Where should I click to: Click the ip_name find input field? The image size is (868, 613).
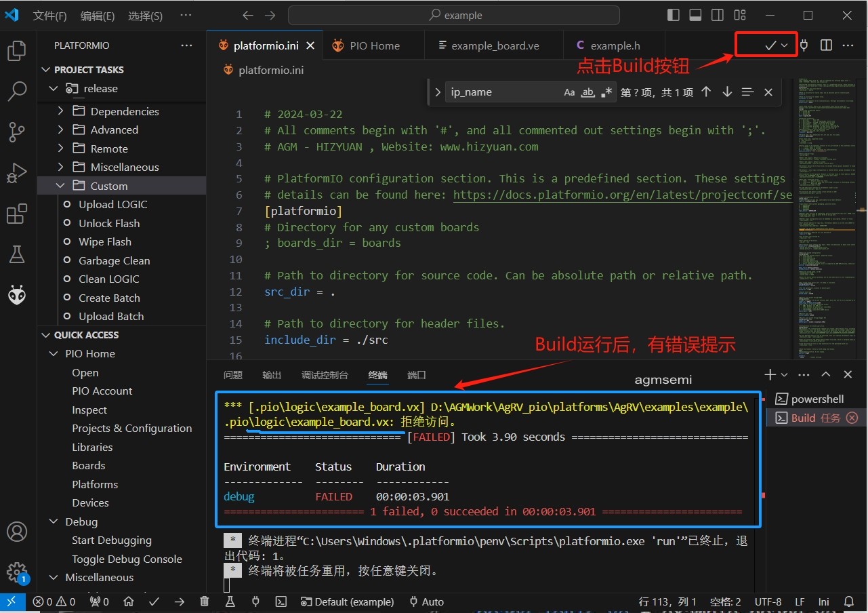coord(503,92)
